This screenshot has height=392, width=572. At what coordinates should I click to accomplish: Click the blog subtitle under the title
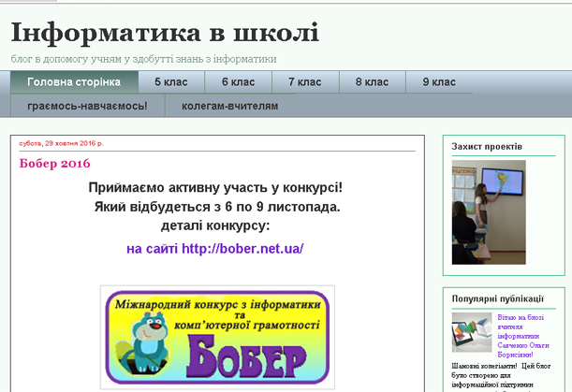[143, 58]
